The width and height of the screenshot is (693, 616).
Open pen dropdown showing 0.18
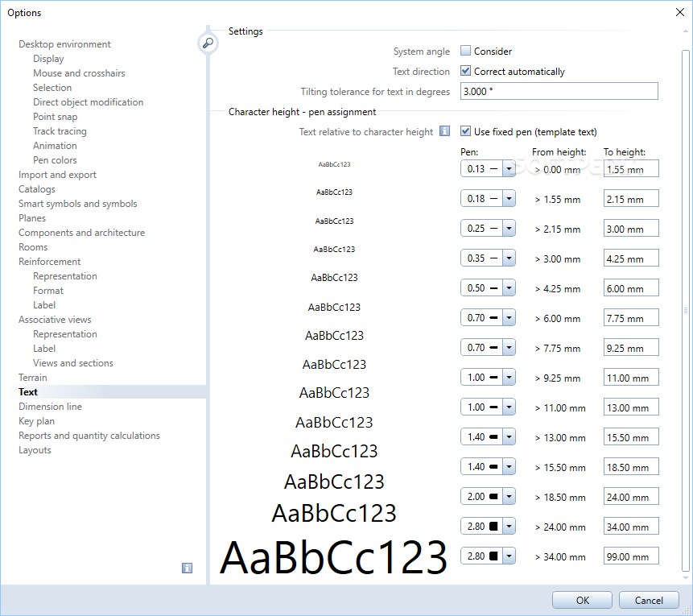[509, 199]
